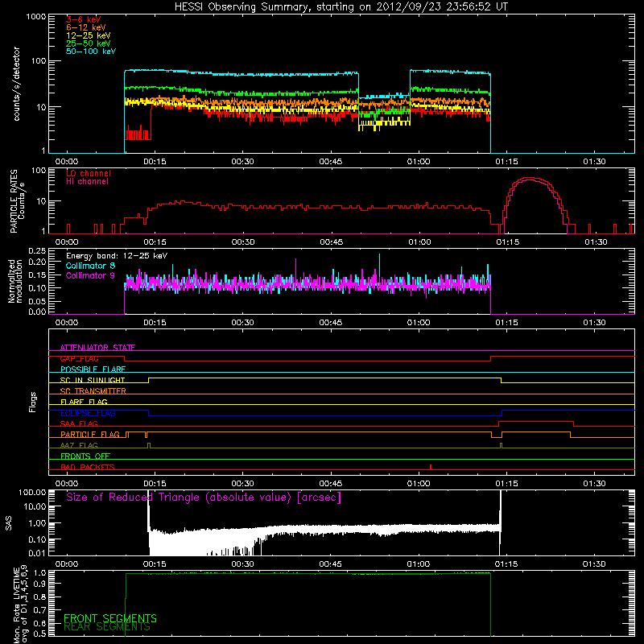This screenshot has height=644, width=644.
Task: Click the POSSIBLE_FLARE flag label
Action: click(x=93, y=369)
